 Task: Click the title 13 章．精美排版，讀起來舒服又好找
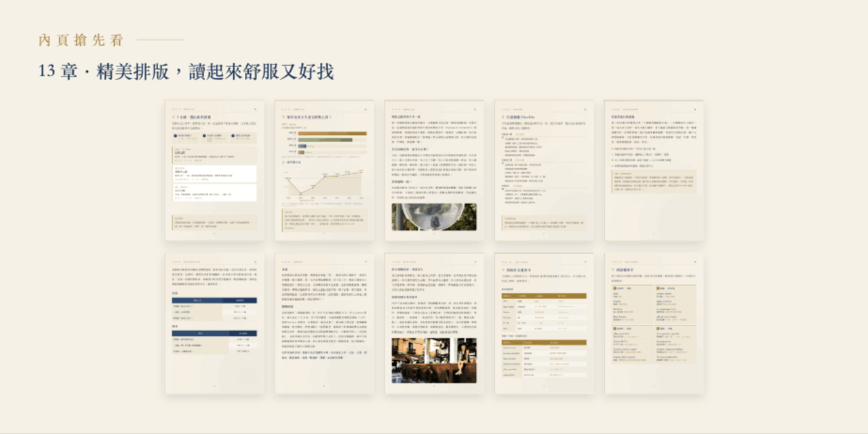pos(186,71)
